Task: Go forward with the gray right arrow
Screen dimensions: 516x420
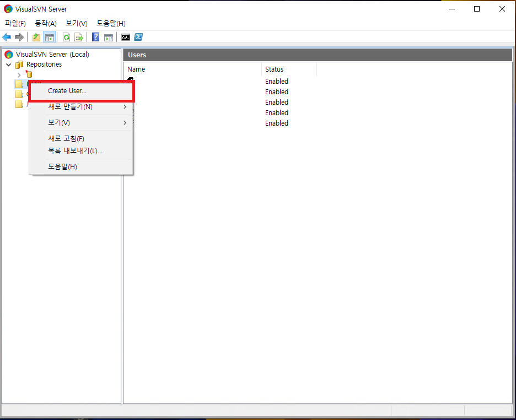Action: tap(19, 37)
